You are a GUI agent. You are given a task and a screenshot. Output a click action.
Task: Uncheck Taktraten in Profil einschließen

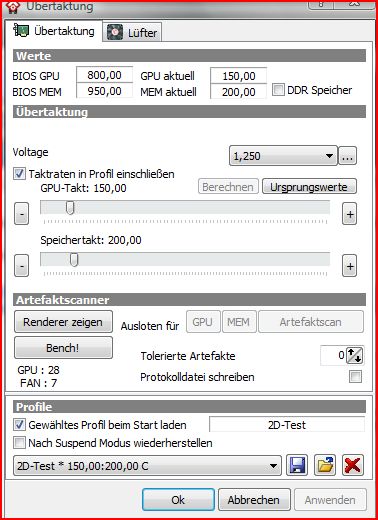coord(19,174)
